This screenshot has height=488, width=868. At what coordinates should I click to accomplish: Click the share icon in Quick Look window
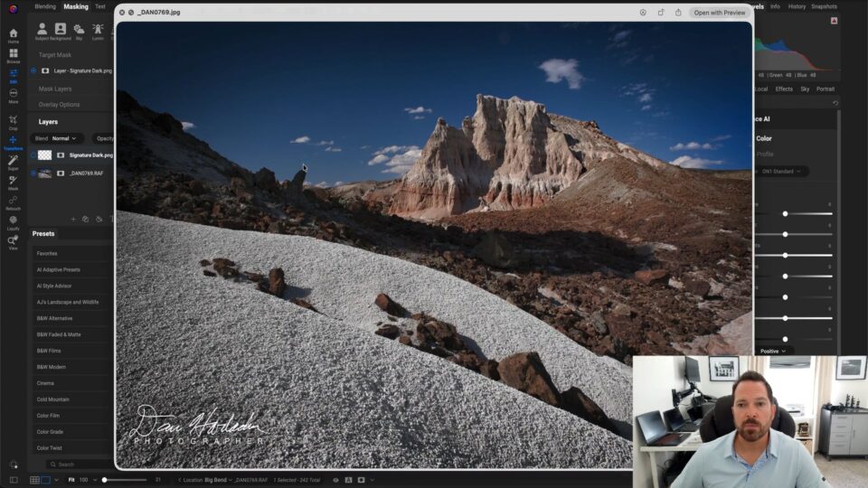click(x=678, y=12)
